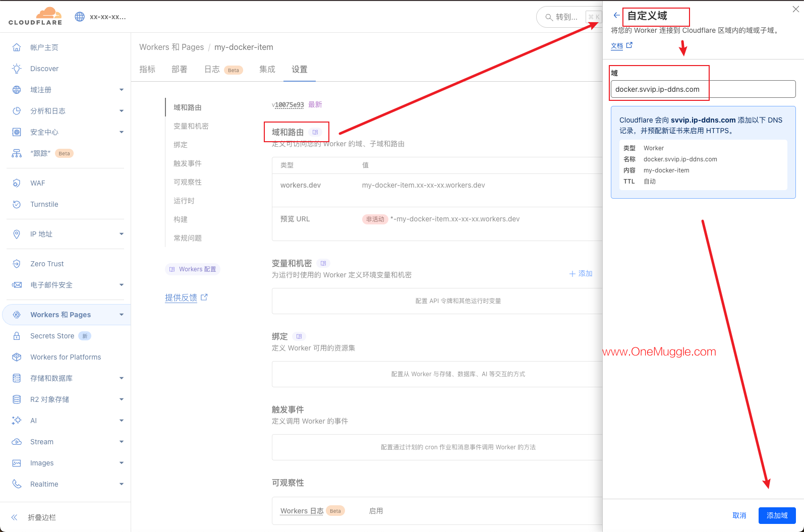This screenshot has height=532, width=804.
Task: Click version v10075e93 link
Action: (288, 105)
